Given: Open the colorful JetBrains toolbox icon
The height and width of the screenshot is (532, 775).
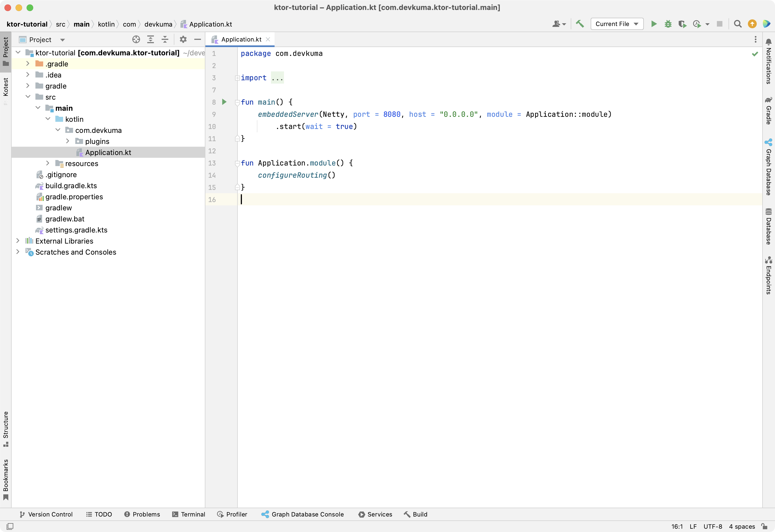Looking at the screenshot, I should click(x=766, y=24).
